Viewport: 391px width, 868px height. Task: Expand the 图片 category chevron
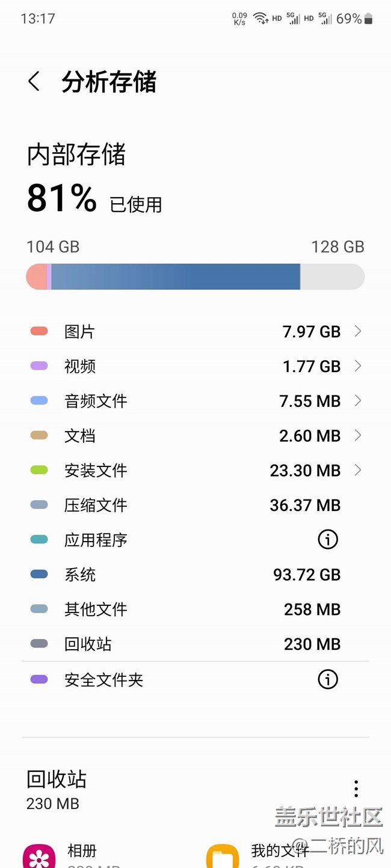click(358, 331)
